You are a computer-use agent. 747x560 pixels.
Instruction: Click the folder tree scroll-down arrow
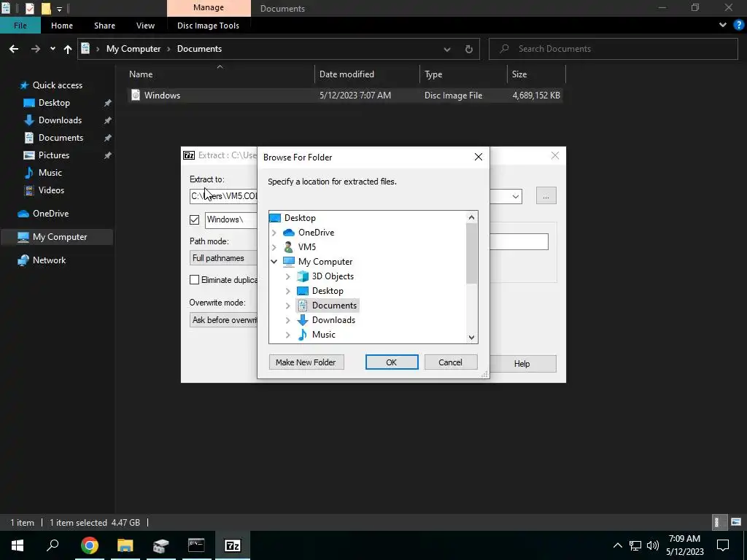click(x=471, y=338)
